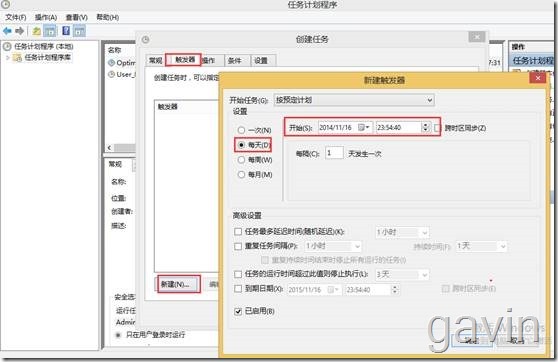Click the 每隔(C) days input field
The height and width of the screenshot is (362, 558).
coord(334,153)
